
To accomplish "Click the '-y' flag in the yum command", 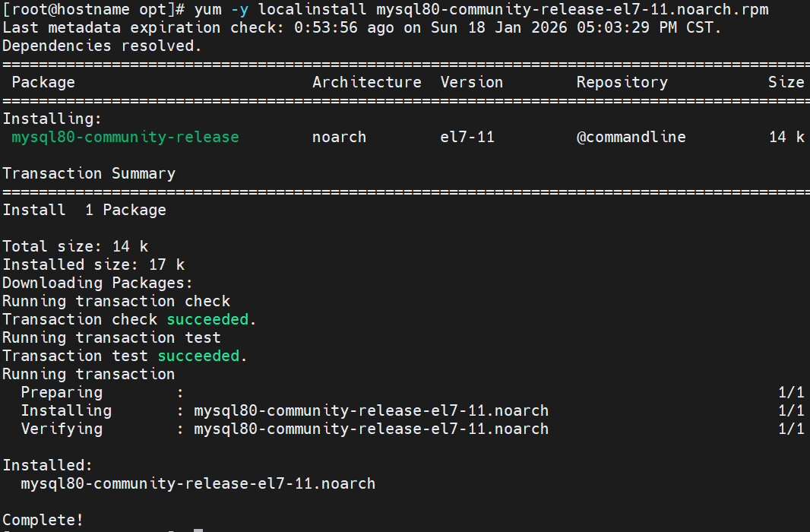I will pyautogui.click(x=239, y=10).
